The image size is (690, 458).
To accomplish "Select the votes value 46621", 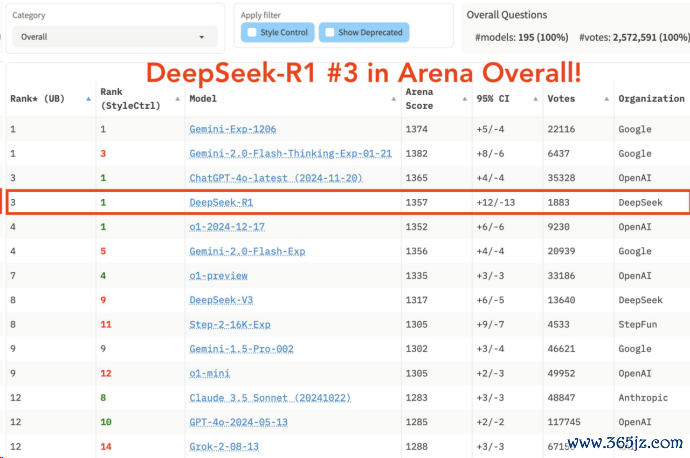I will tap(561, 349).
